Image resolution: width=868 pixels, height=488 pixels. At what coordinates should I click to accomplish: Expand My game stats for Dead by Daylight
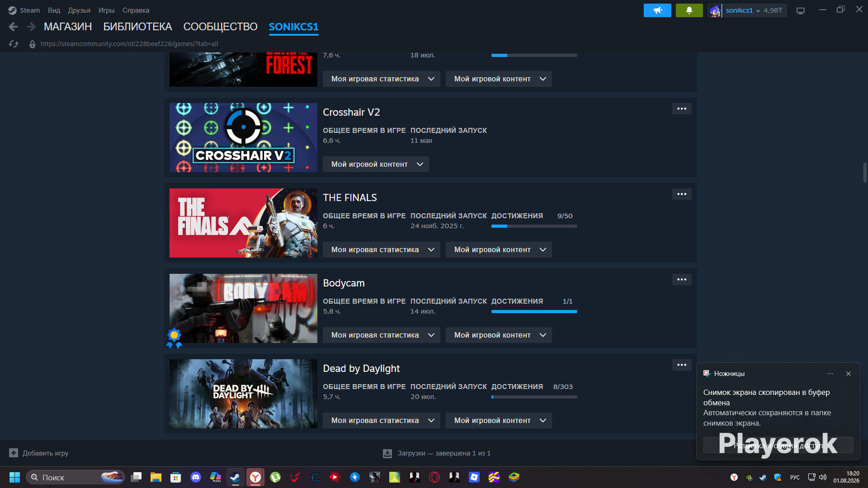(x=381, y=421)
